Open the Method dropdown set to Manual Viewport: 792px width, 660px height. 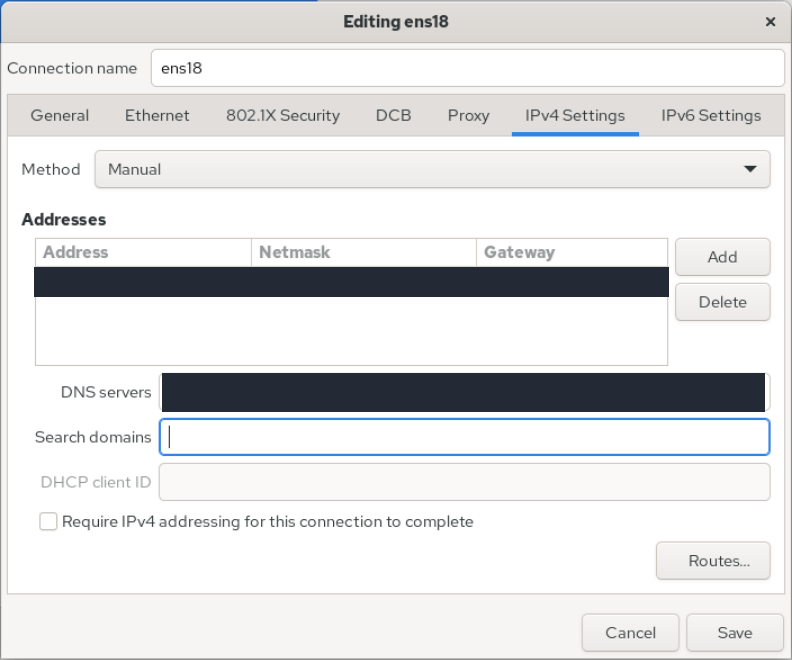[x=432, y=169]
